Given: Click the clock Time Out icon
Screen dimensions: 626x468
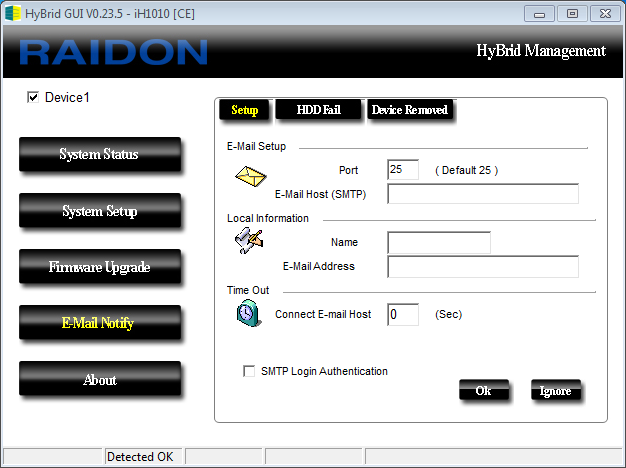Looking at the screenshot, I should (x=249, y=313).
